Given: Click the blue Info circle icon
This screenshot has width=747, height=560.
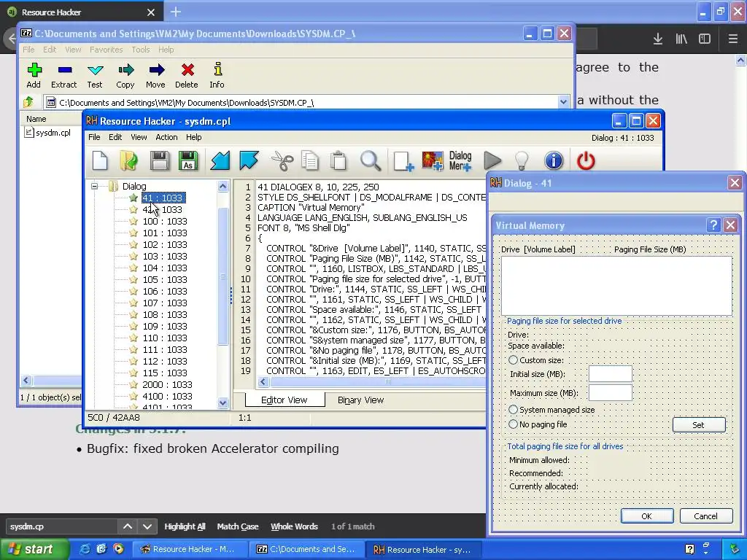Looking at the screenshot, I should pos(554,161).
